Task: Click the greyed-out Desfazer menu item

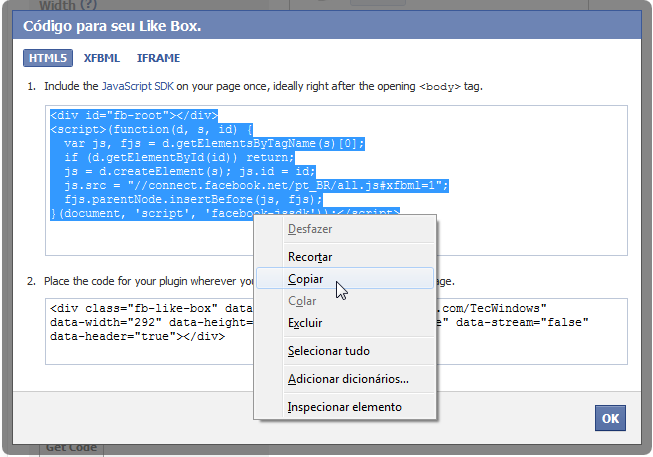Action: click(310, 229)
